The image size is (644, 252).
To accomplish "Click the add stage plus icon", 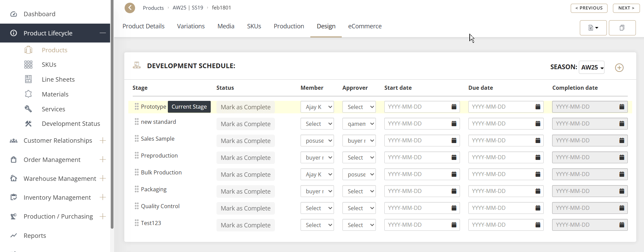I will 619,68.
